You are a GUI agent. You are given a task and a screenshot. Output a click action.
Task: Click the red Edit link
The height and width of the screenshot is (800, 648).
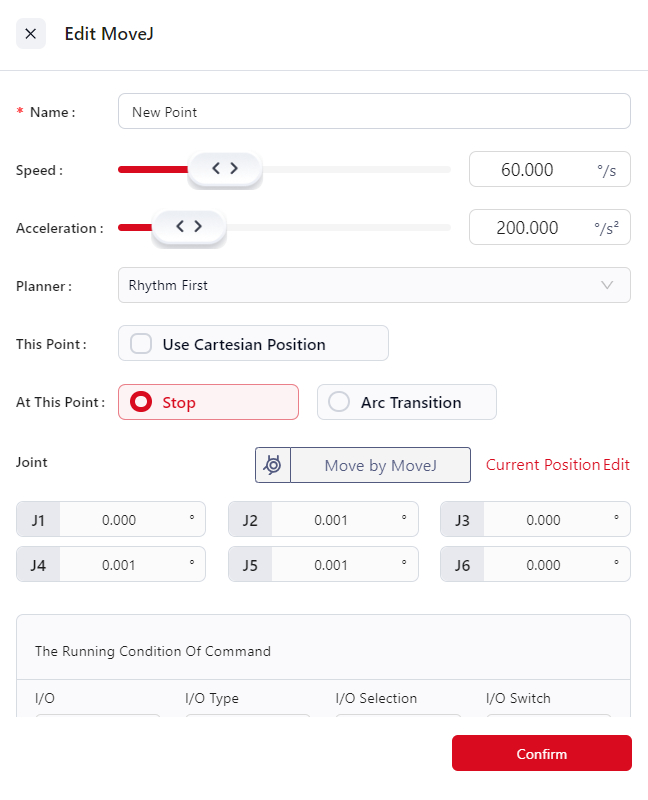coord(617,465)
